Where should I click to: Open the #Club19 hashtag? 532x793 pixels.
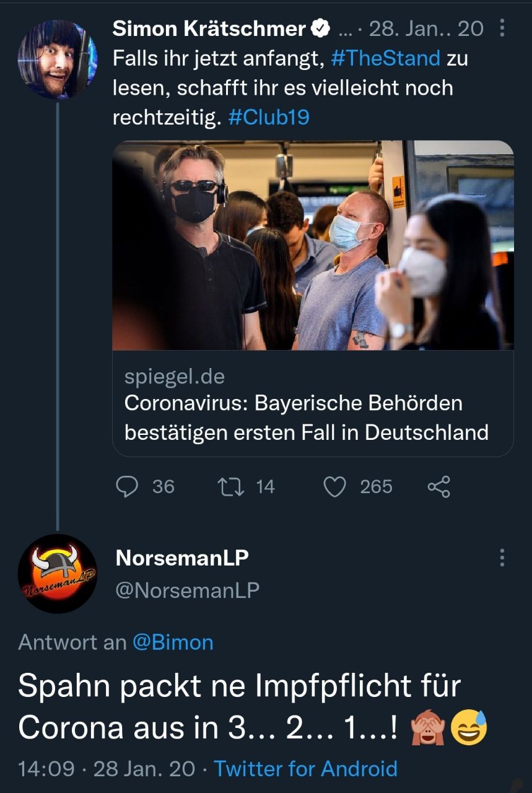click(269, 117)
